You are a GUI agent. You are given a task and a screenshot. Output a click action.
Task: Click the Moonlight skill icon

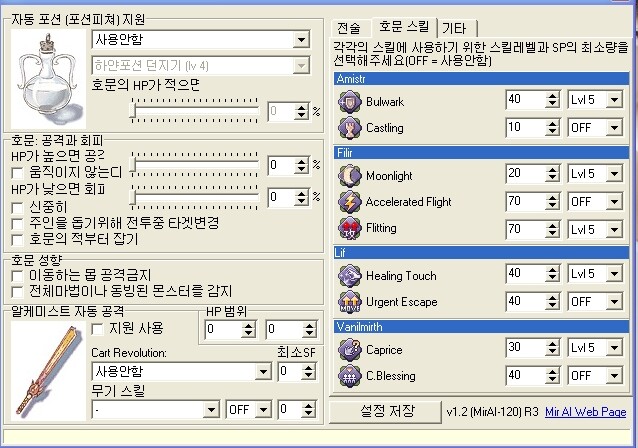coord(350,174)
